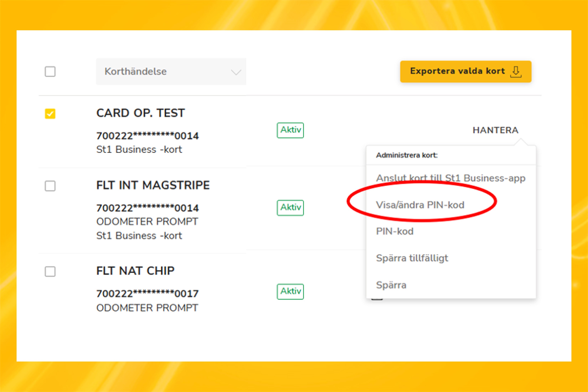The width and height of the screenshot is (588, 392).
Task: Click the FLT INT MAGSTRIPE card name
Action: pyautogui.click(x=153, y=185)
